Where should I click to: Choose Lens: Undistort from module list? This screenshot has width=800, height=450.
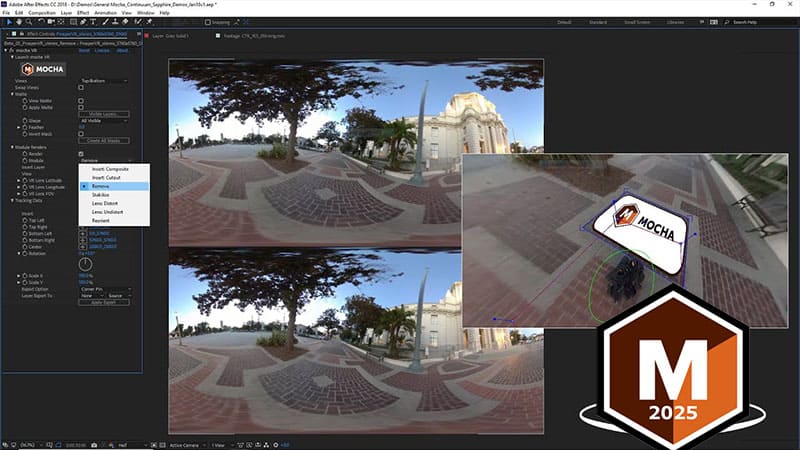point(114,212)
